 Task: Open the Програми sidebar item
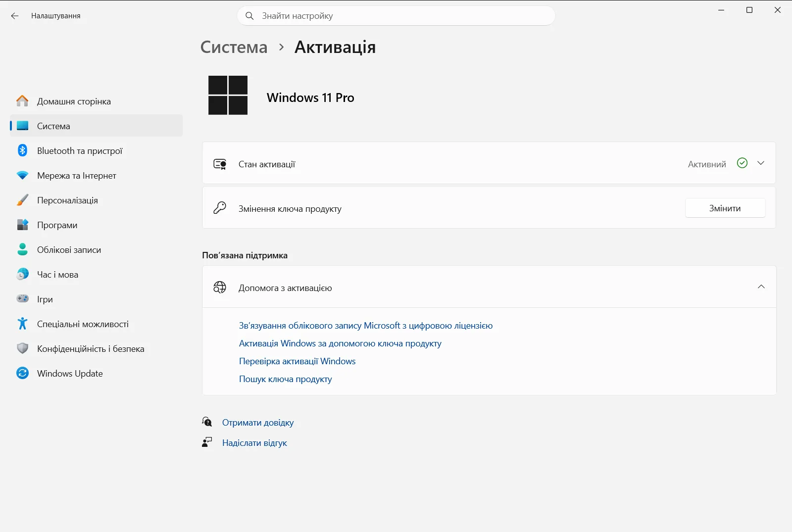coord(97,225)
